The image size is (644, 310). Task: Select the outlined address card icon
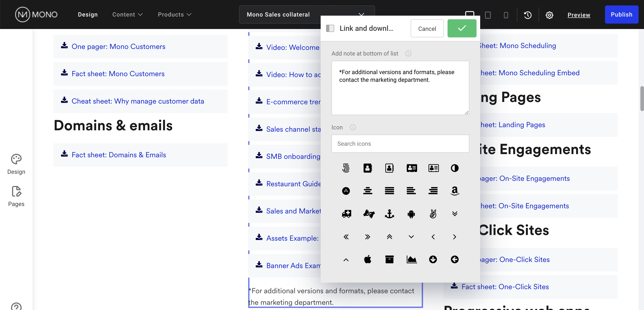coord(433,168)
